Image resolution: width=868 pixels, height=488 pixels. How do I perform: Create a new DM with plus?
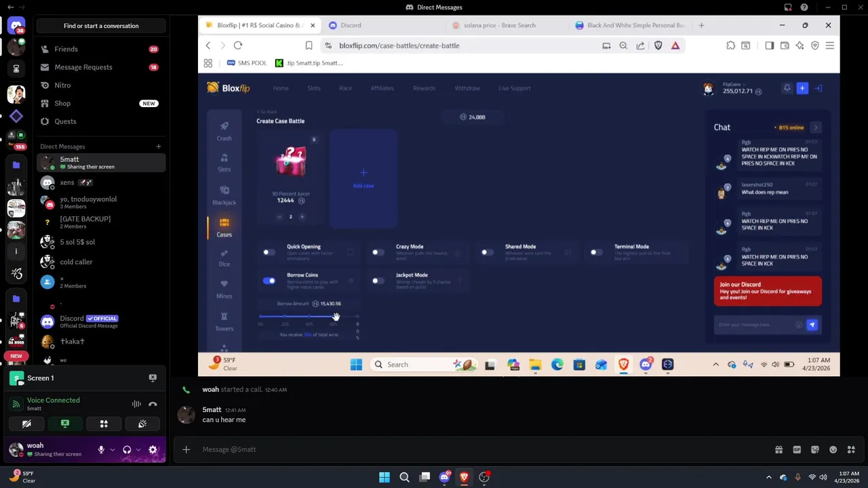[158, 146]
